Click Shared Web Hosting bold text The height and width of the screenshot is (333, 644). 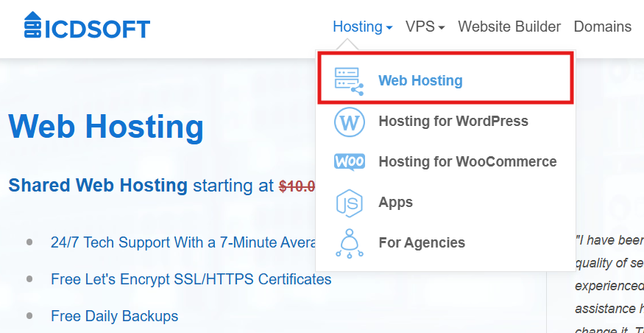[98, 186]
